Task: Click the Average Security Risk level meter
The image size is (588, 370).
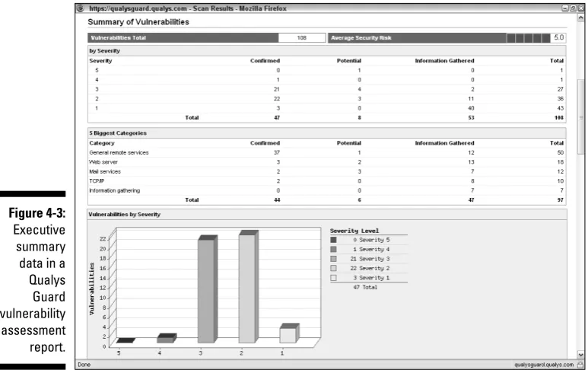Action: tap(529, 38)
